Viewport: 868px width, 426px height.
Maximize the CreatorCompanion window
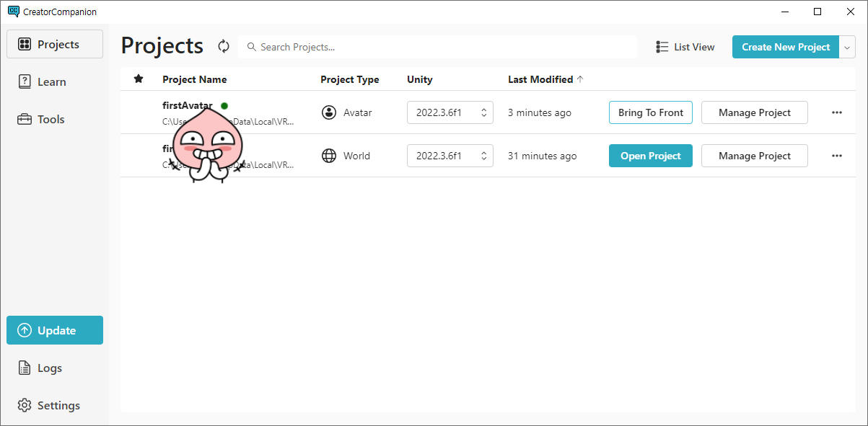pos(817,12)
